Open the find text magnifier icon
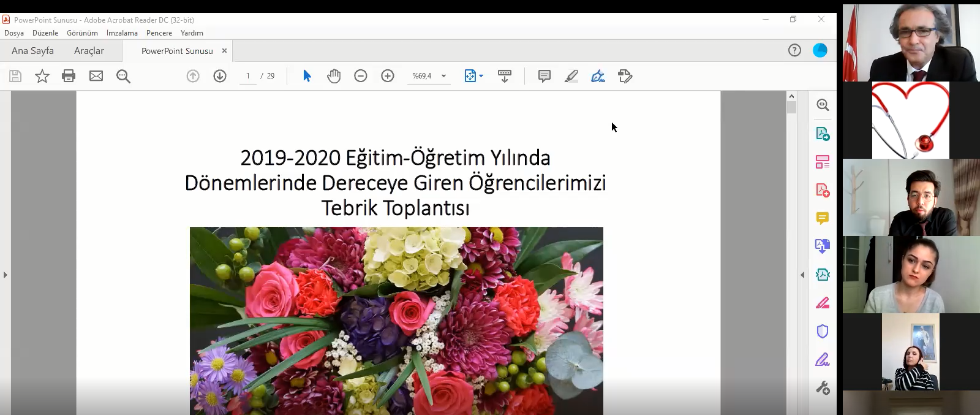The height and width of the screenshot is (415, 980). [x=123, y=76]
